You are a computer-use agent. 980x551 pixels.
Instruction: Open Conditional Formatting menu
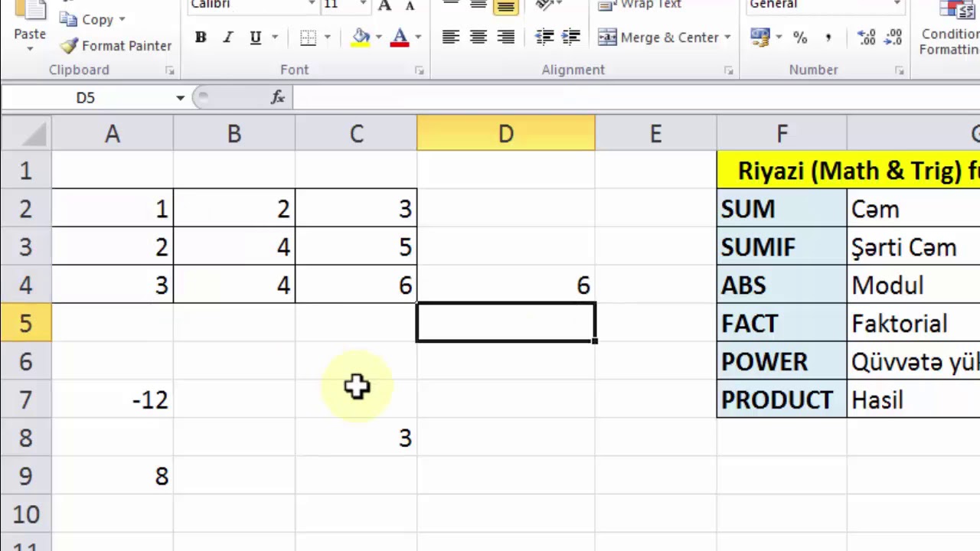[x=949, y=31]
